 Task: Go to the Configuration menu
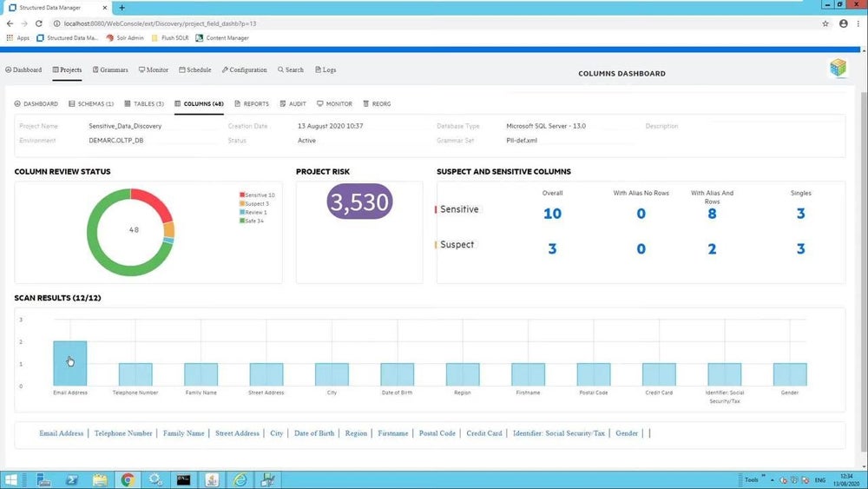click(x=244, y=69)
